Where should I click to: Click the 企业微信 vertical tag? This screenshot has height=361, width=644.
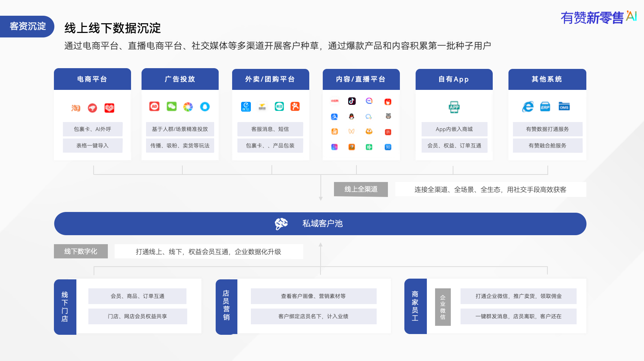[x=443, y=306]
